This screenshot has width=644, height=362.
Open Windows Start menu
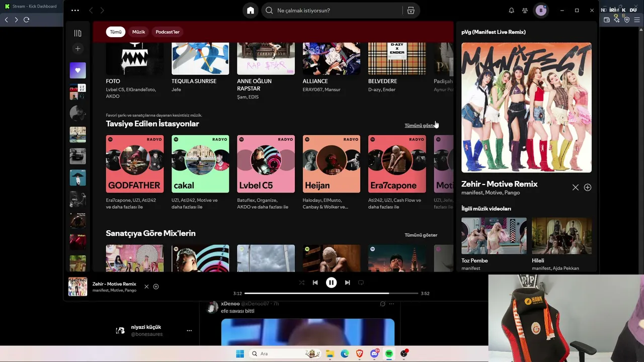(x=240, y=354)
